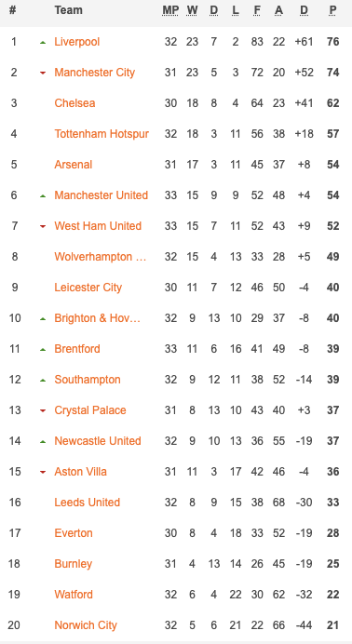This screenshot has height=644, width=352.
Task: Click the green up arrow beside Brentford
Action: 43,350
